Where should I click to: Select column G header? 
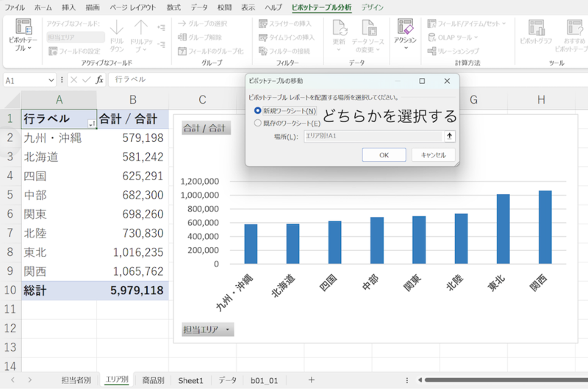473,100
